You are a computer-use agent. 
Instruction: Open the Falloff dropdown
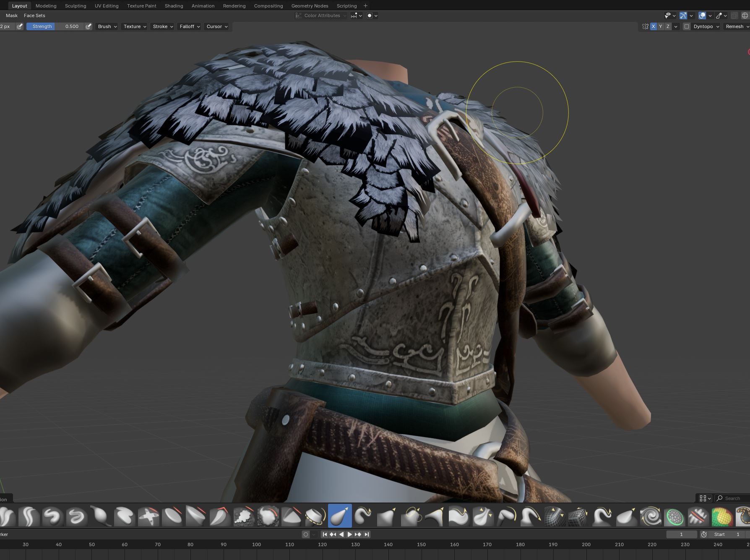[190, 26]
